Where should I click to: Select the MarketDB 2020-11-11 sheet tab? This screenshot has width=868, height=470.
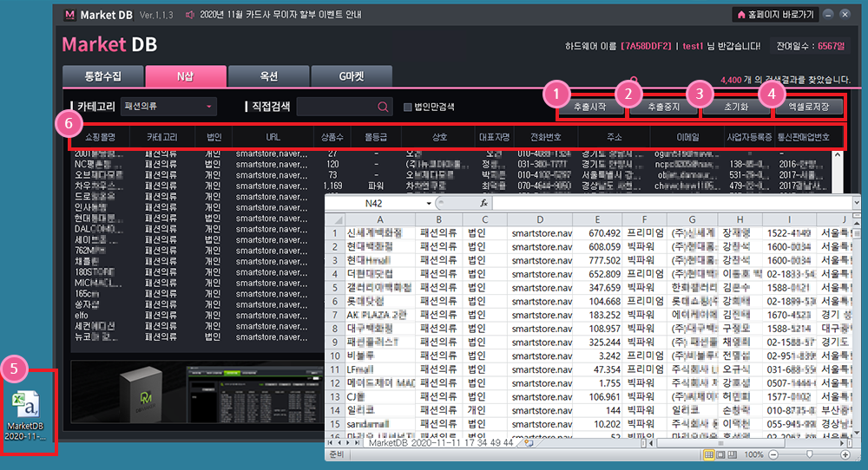point(441,443)
